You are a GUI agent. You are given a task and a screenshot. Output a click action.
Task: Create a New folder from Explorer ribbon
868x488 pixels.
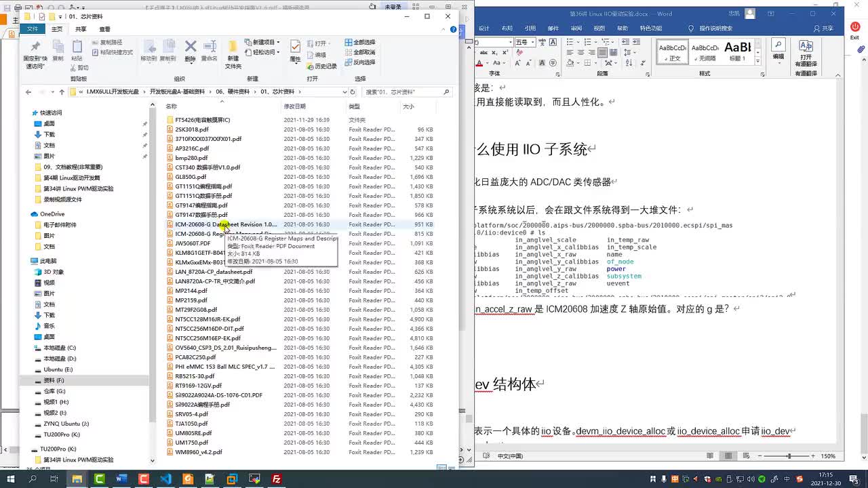[x=233, y=54]
